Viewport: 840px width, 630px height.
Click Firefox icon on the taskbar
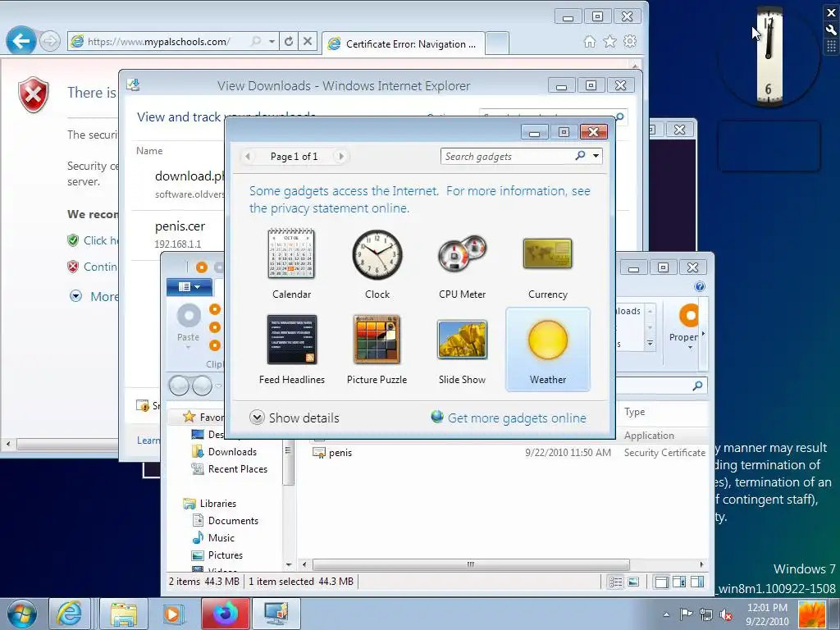[226, 614]
